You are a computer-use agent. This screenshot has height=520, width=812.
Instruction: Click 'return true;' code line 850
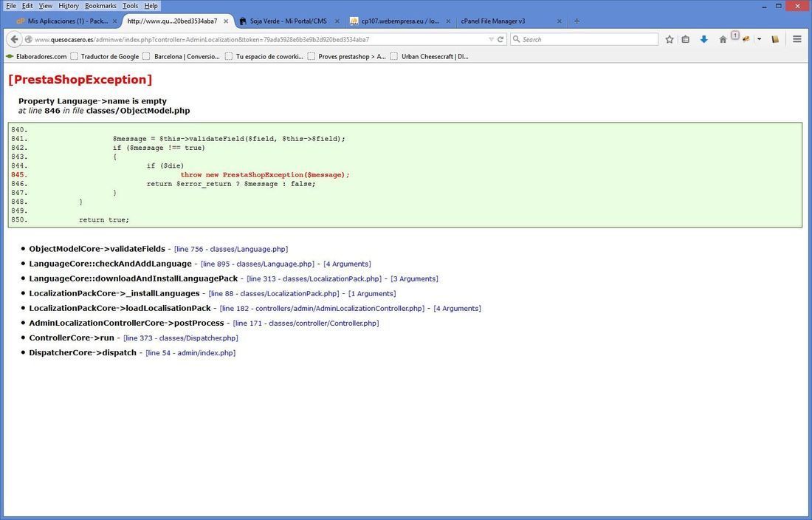click(104, 220)
